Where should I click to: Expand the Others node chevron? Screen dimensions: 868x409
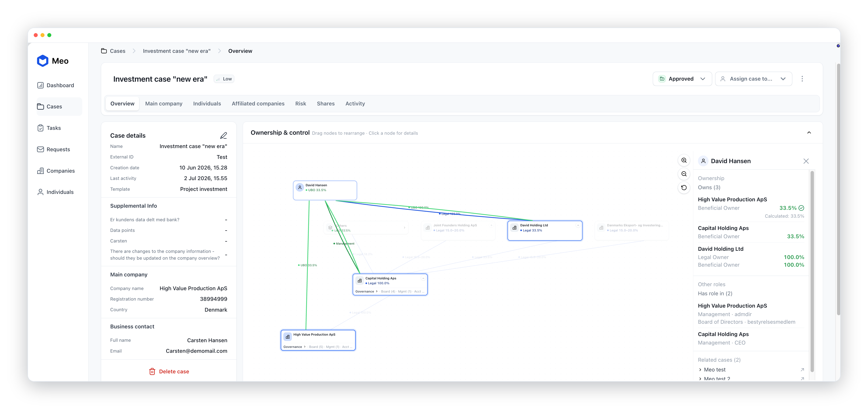point(404,228)
